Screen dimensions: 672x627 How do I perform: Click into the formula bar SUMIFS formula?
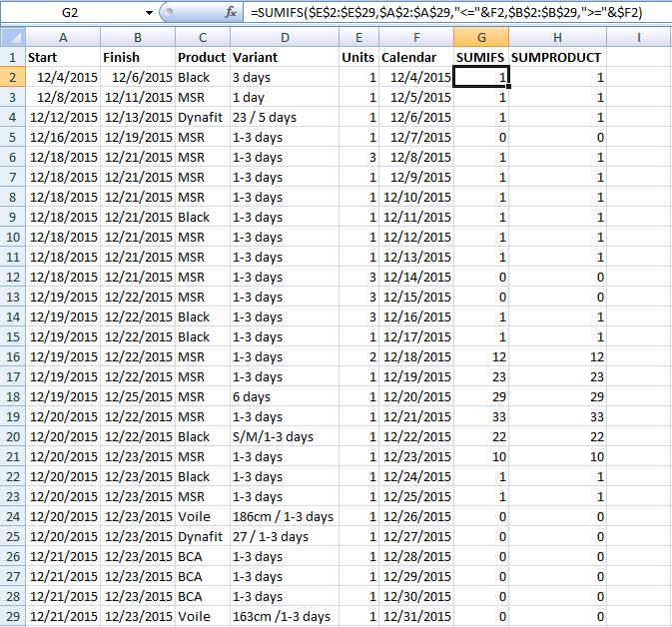click(445, 12)
